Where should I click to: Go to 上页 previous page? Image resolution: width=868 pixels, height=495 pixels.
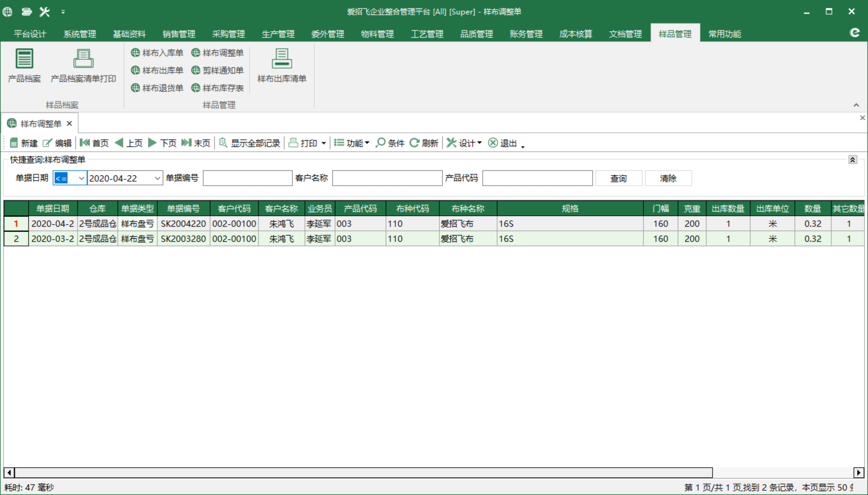coord(129,143)
